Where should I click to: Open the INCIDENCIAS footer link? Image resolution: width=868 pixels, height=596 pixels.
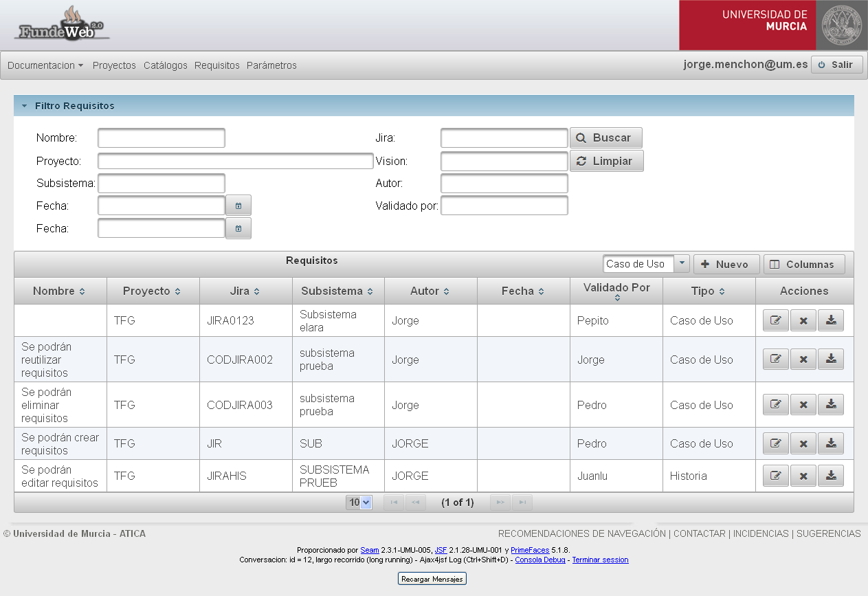[761, 533]
